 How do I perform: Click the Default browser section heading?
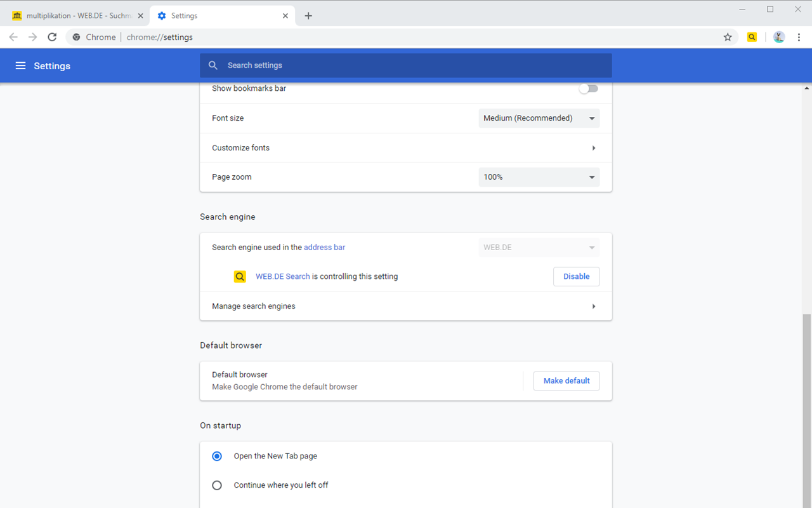point(231,345)
